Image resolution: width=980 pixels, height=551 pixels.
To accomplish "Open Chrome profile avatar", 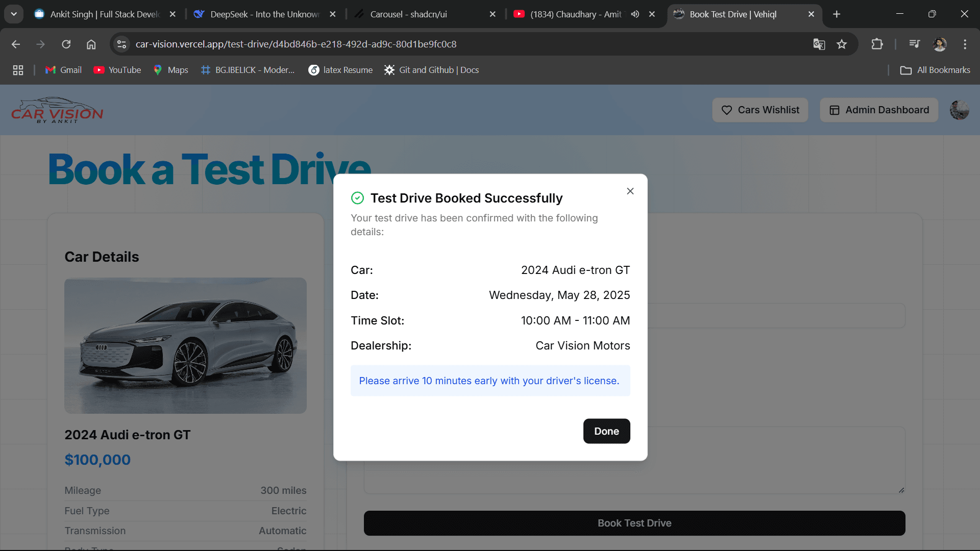I will click(x=940, y=44).
